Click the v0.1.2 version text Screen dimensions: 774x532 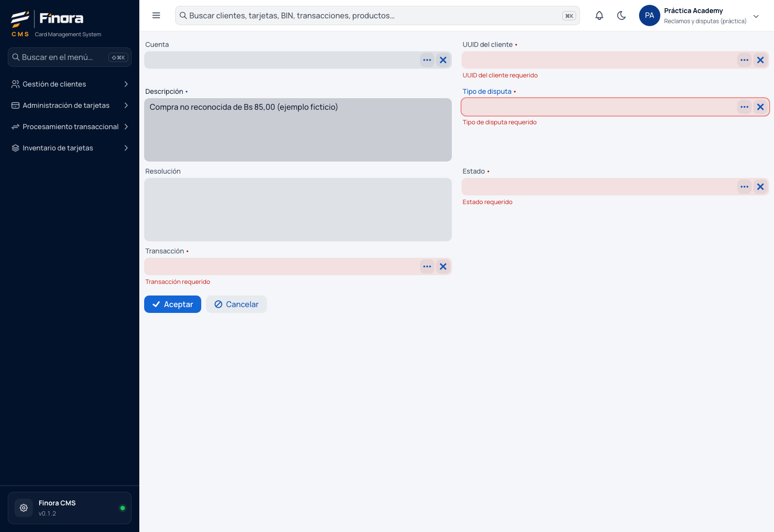point(47,514)
